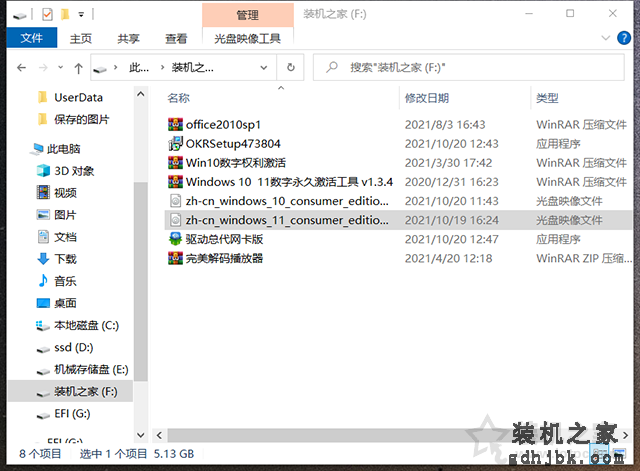Expand the ribbon with the chevron

tap(606, 38)
